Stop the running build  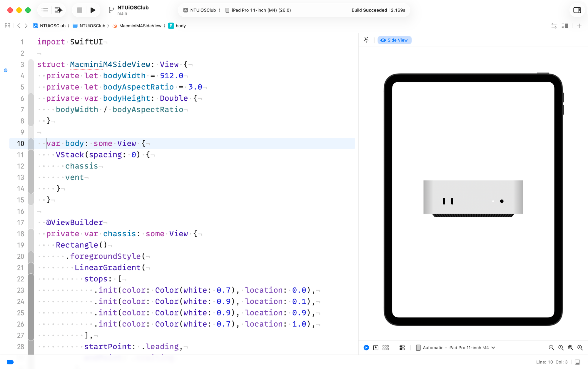pos(79,10)
